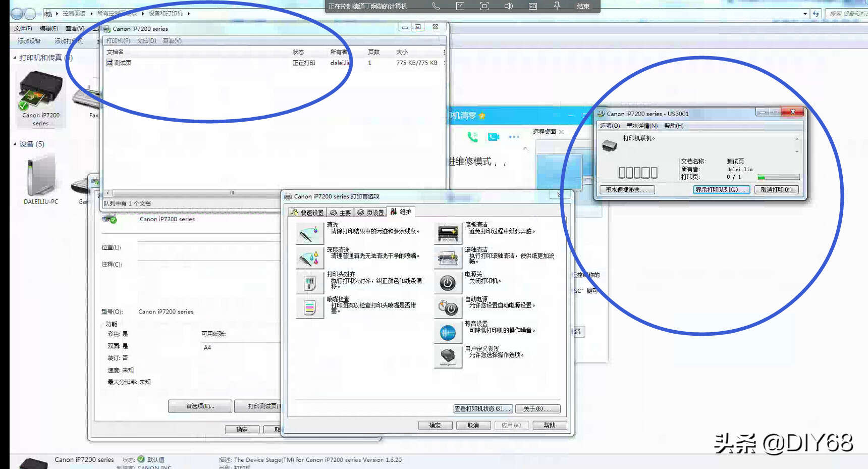
Task: Open 选项(O) menu in status monitor
Action: [x=610, y=126]
